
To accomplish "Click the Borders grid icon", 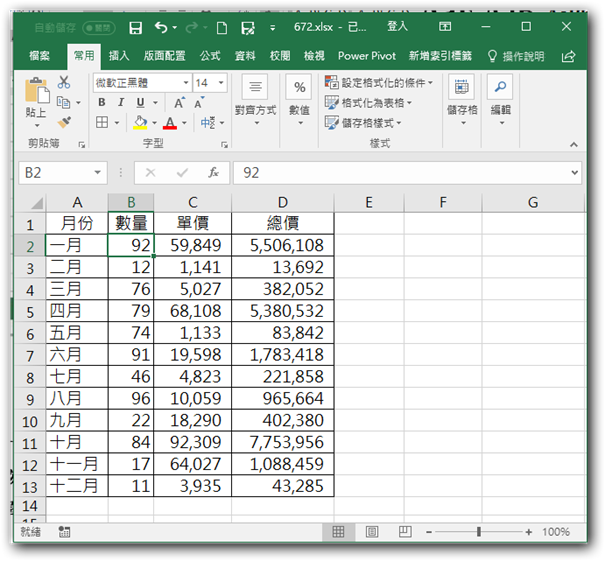I will click(102, 122).
